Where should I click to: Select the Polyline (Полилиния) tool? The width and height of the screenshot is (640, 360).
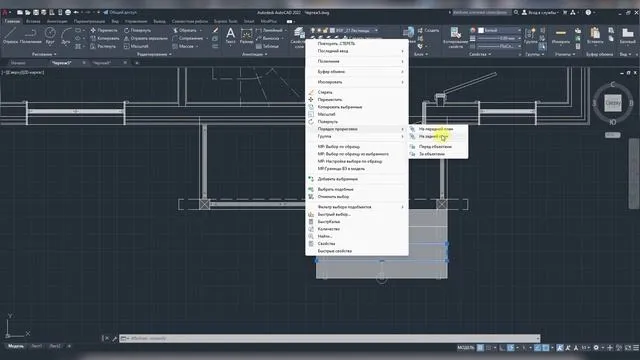(31, 36)
